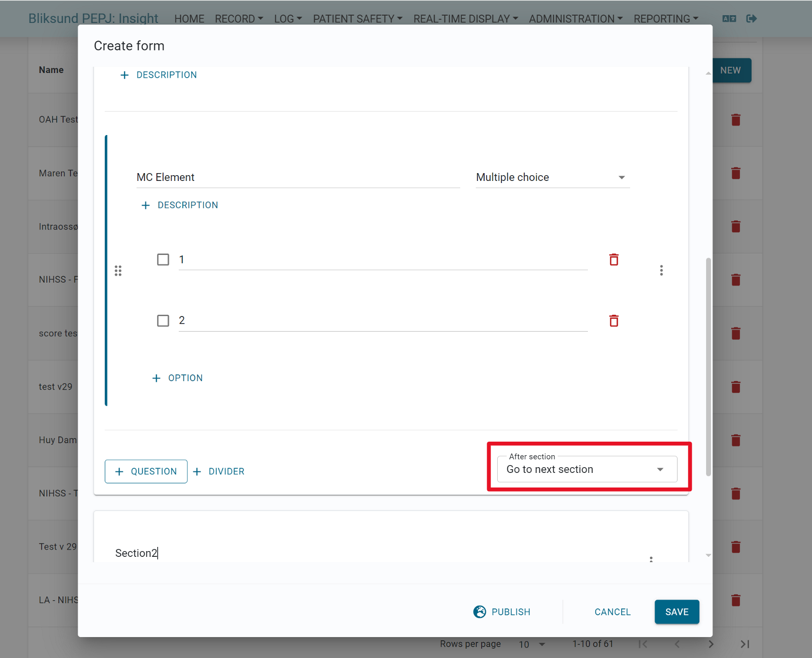Delete option 1 with trash icon
Screen dimensions: 812x658
[614, 260]
